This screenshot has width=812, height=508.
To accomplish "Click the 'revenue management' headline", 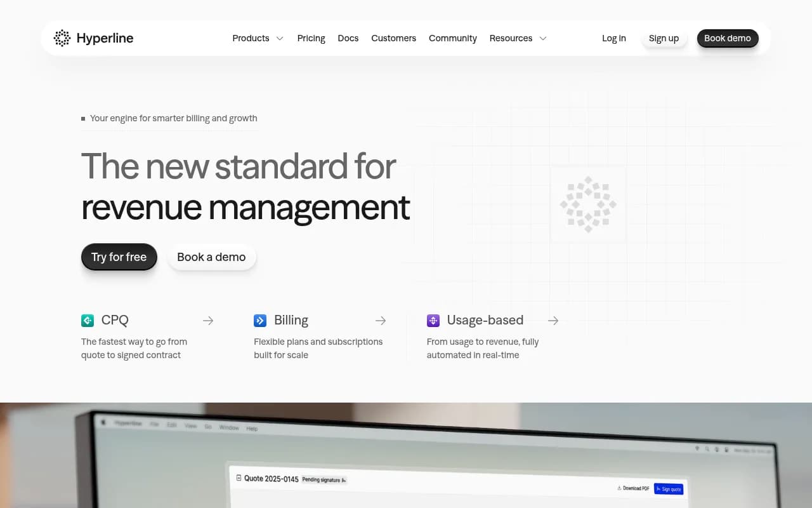I will pos(246,208).
